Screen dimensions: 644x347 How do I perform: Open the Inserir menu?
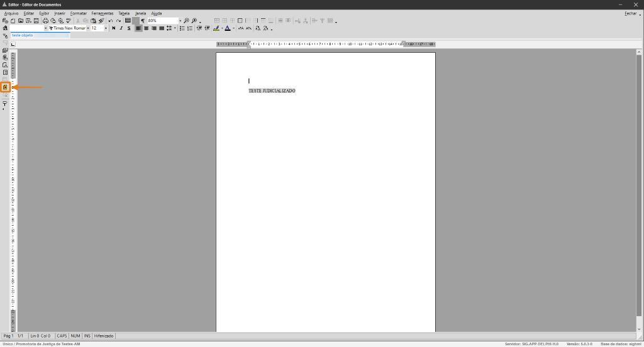pos(60,14)
